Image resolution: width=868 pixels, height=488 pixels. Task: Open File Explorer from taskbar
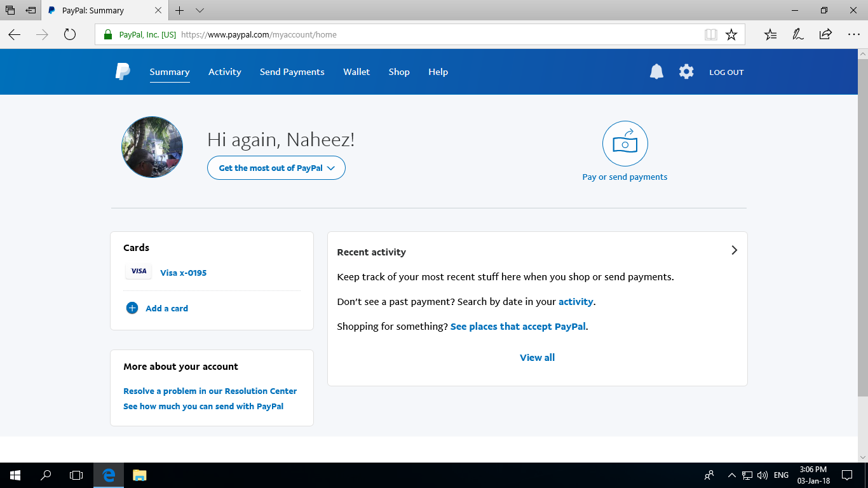pos(139,475)
